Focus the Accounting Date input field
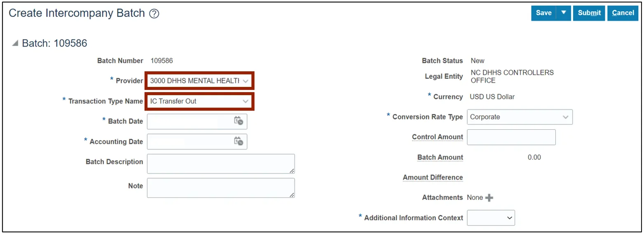Screen dimensions: 644x234 190,141
